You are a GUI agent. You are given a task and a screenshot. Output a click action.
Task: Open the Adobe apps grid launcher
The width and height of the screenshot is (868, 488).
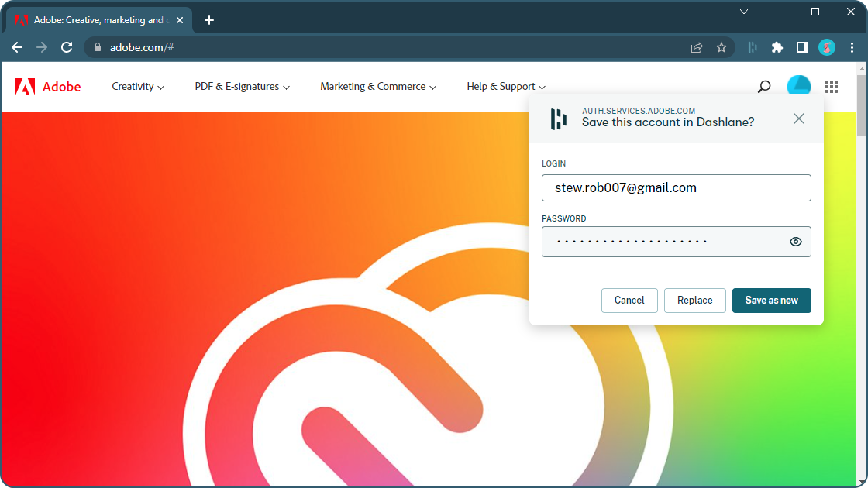tap(832, 86)
